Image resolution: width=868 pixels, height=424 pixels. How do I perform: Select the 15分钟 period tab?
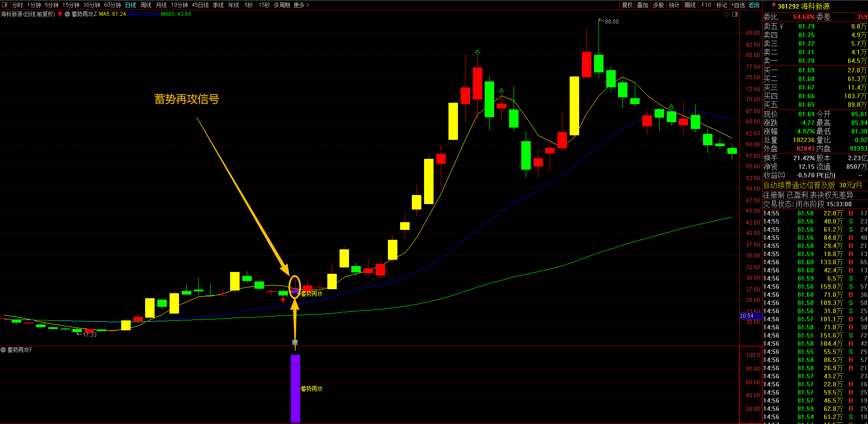click(71, 5)
